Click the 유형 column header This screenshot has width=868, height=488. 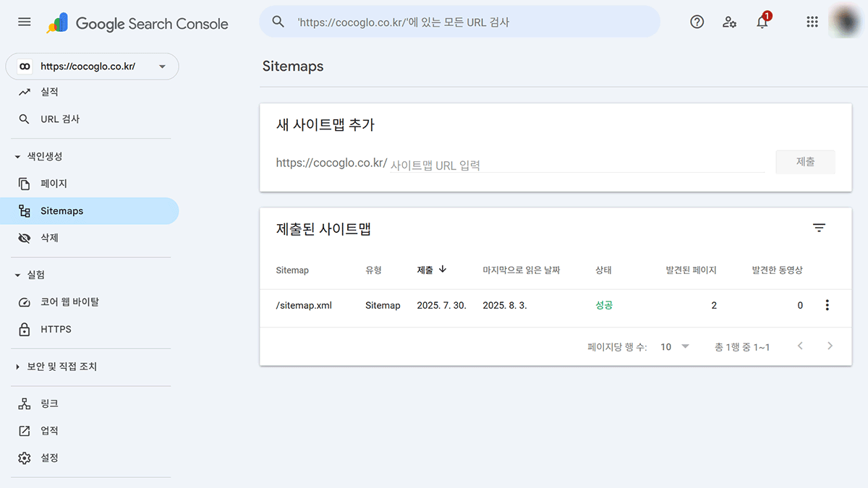[x=373, y=270]
